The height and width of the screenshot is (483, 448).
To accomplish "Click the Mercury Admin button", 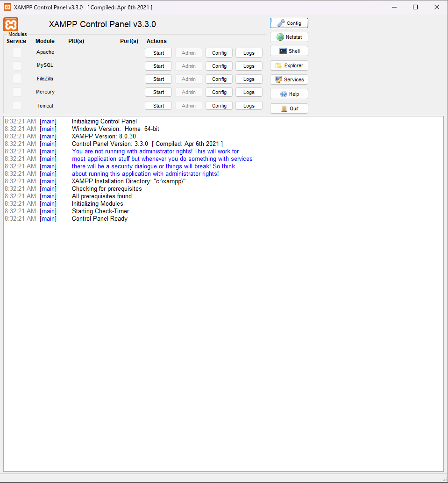I will click(189, 92).
